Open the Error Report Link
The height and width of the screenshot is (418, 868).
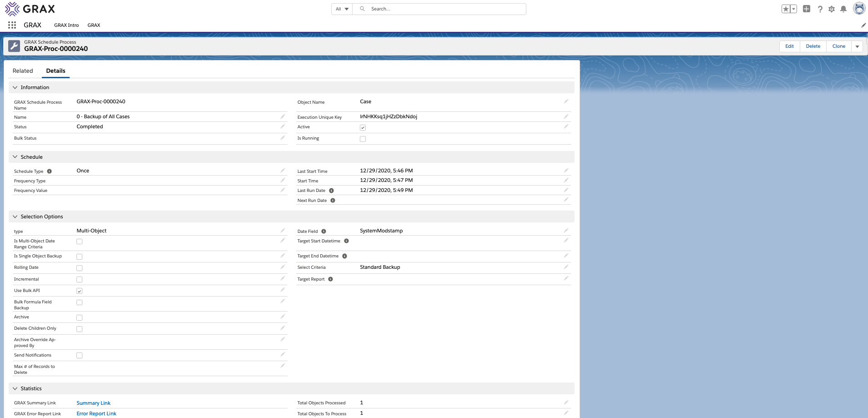pyautogui.click(x=96, y=413)
